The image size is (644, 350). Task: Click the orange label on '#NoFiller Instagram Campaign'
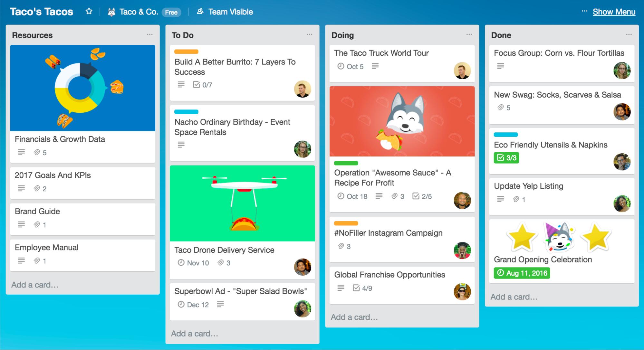(345, 222)
